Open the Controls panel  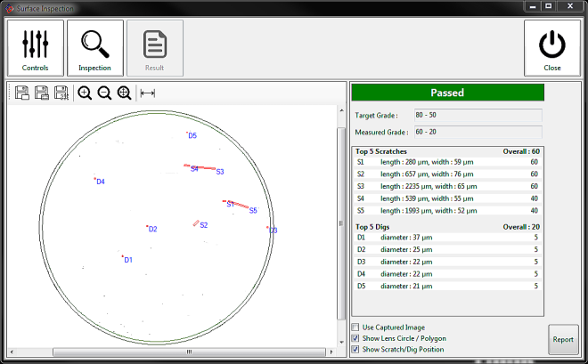[x=36, y=48]
